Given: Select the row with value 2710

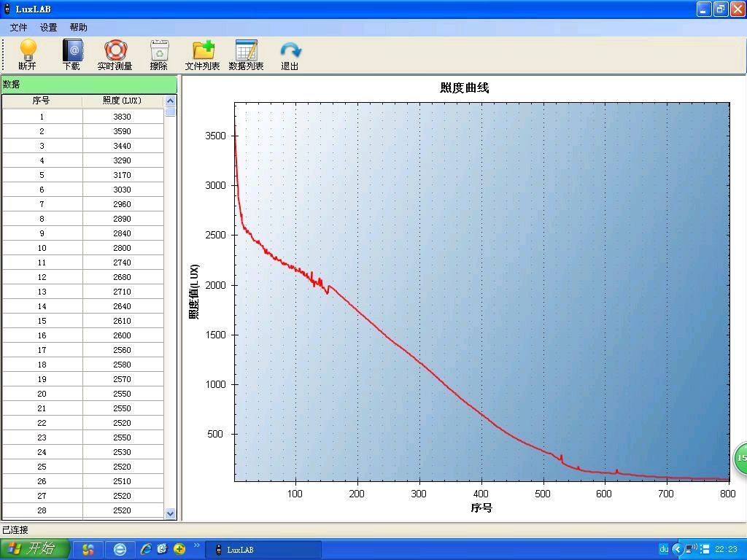Looking at the screenshot, I should 82,292.
